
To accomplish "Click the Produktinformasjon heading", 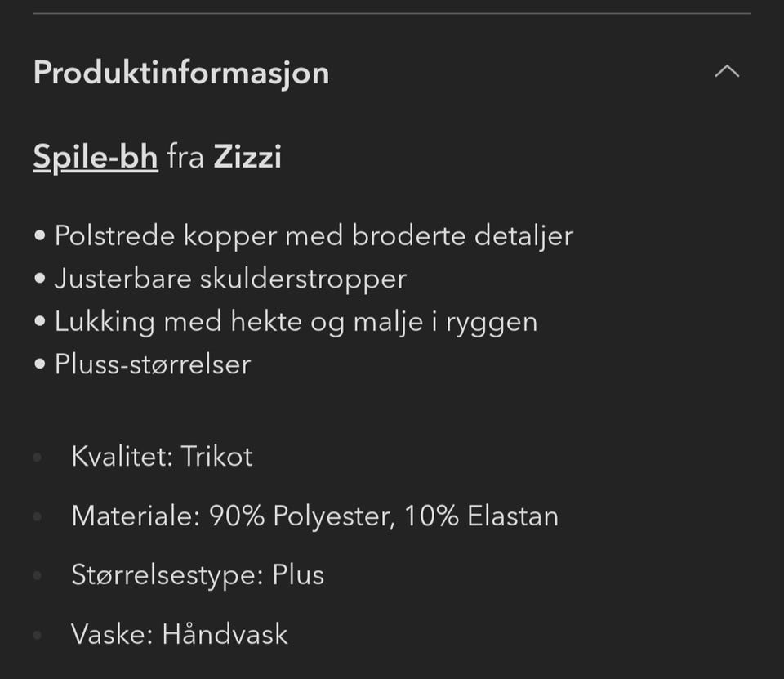I will click(181, 73).
